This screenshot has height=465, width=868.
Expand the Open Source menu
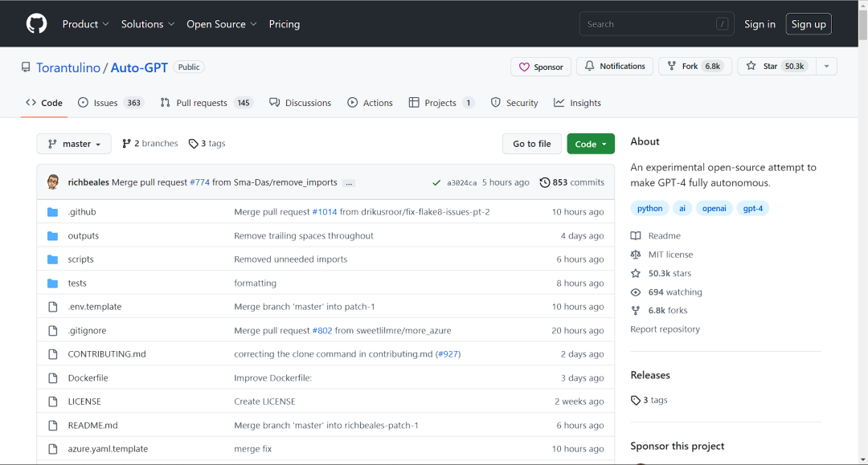[222, 24]
